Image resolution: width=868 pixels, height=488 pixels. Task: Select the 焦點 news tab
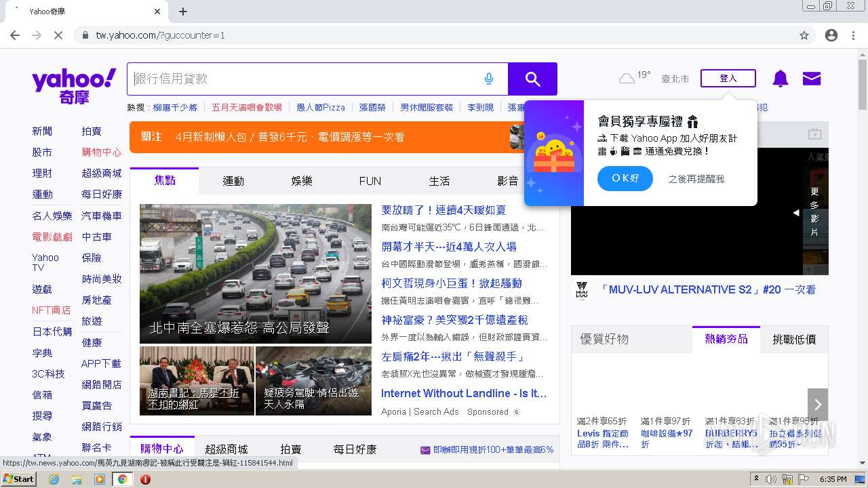click(165, 180)
